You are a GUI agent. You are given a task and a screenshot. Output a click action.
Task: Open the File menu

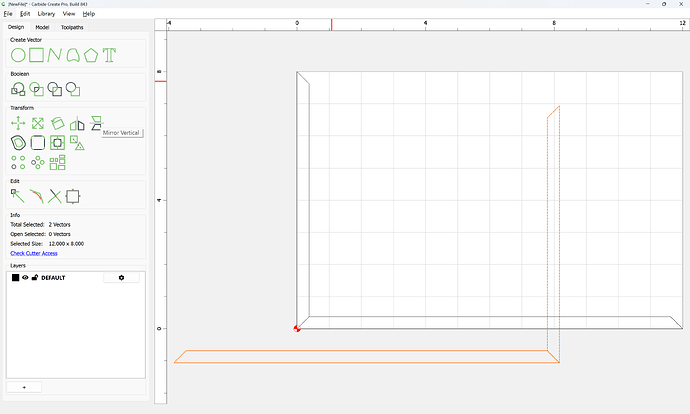(x=8, y=14)
